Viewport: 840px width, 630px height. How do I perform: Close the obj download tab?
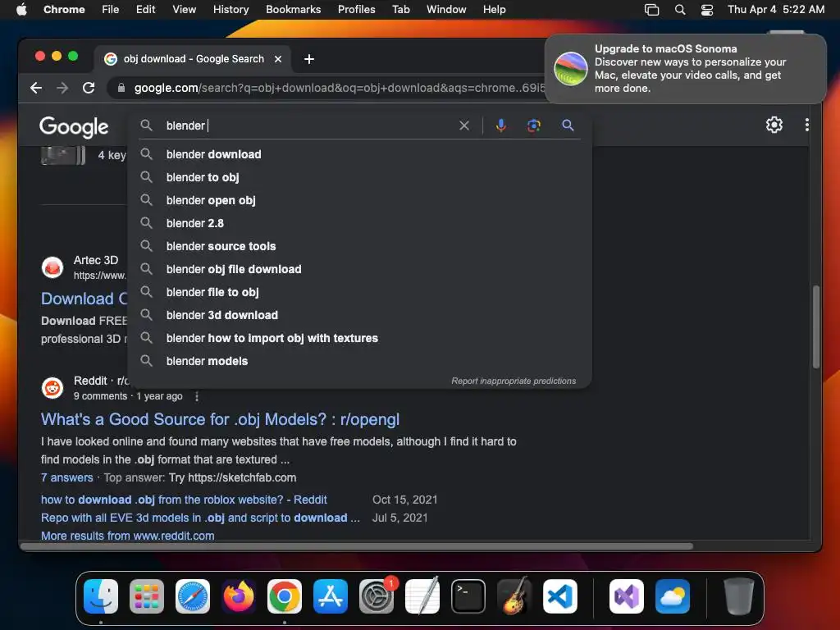278,59
